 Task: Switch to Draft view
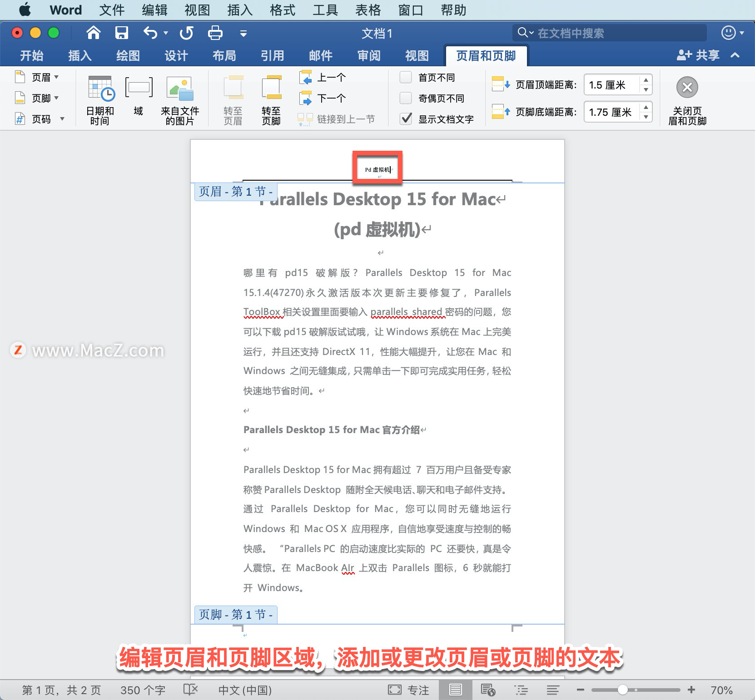click(x=553, y=690)
